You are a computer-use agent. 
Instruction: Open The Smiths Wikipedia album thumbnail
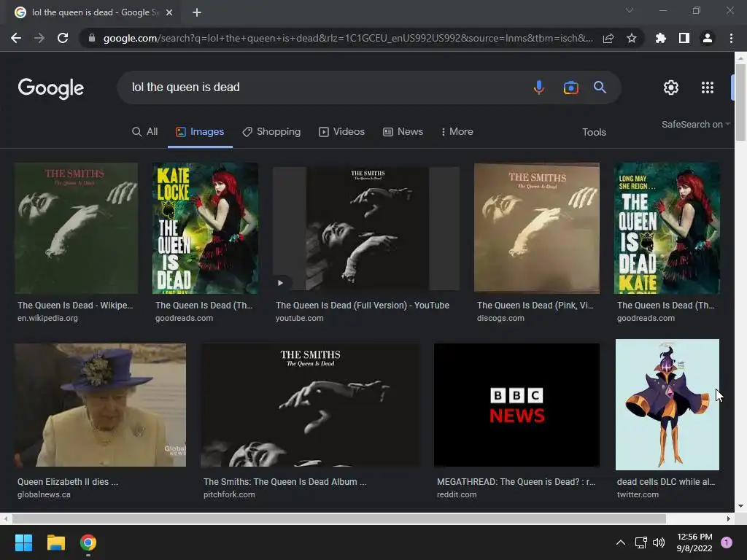point(76,228)
